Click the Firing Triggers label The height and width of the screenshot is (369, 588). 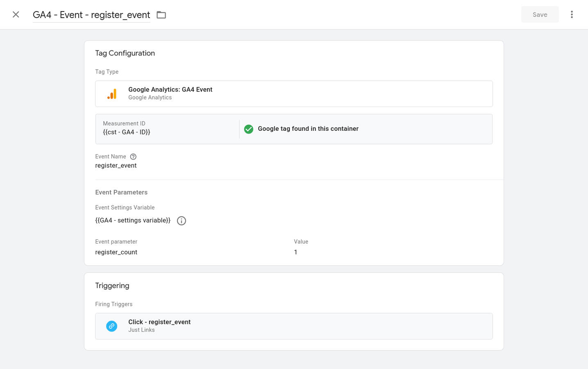point(114,304)
